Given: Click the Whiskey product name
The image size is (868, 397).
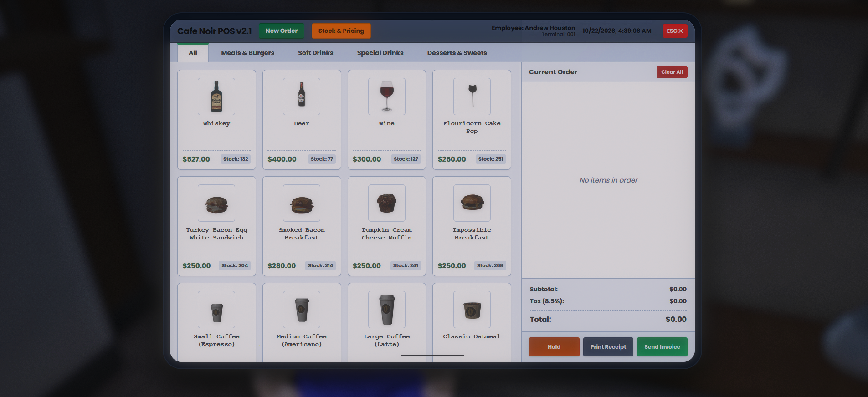Looking at the screenshot, I should point(216,123).
